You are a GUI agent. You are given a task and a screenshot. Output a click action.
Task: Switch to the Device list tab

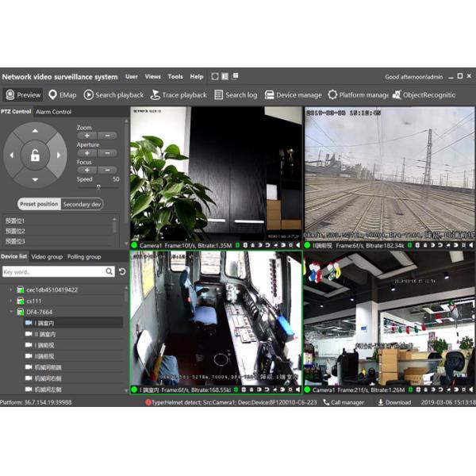[x=14, y=256]
